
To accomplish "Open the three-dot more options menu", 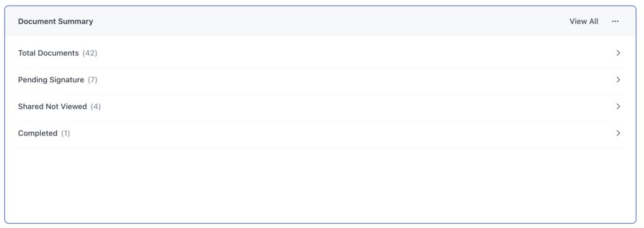I will 615,21.
